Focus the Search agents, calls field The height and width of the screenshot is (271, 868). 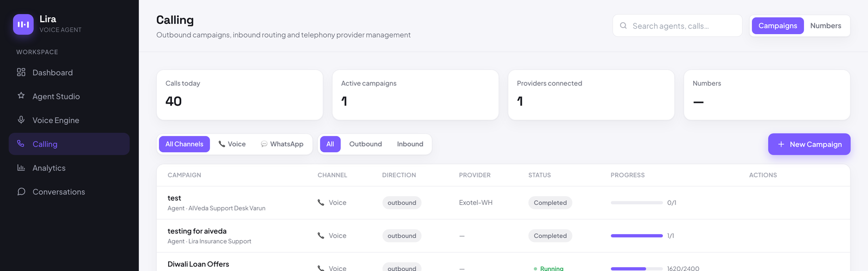[678, 25]
